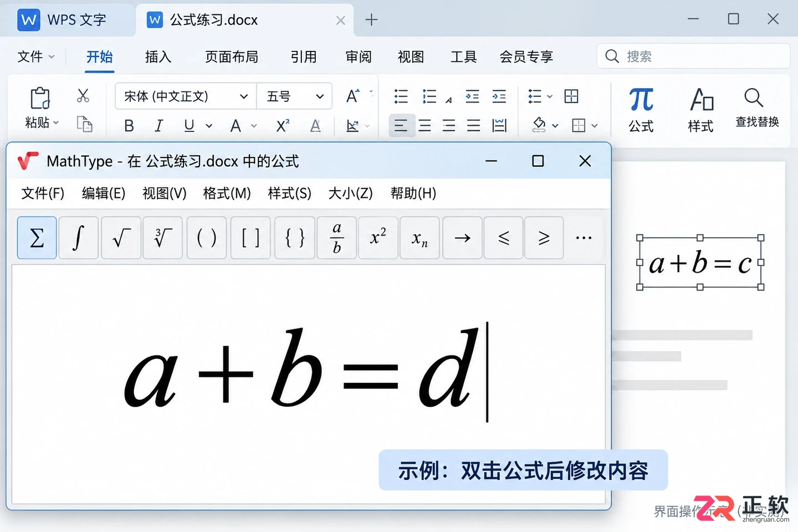Expand the 粘贴 paste options arrow
This screenshot has height=532, width=798.
click(x=56, y=122)
